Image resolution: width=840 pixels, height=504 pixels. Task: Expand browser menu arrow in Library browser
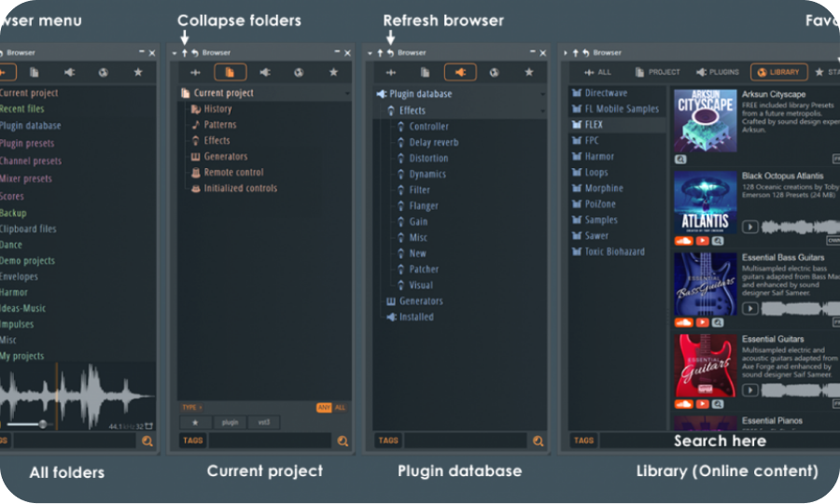566,53
